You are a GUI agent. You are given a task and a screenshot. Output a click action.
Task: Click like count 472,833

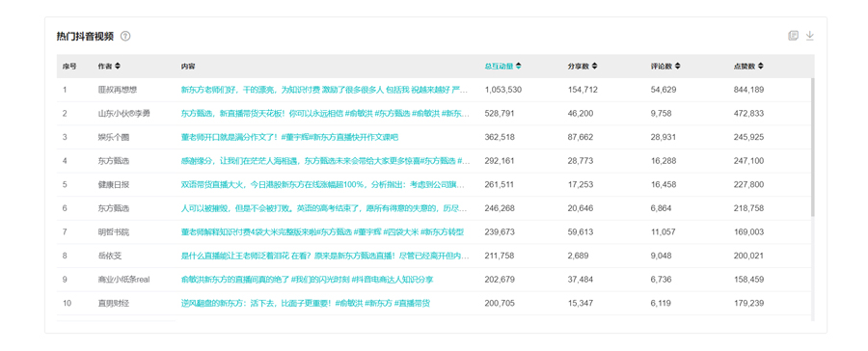point(749,114)
